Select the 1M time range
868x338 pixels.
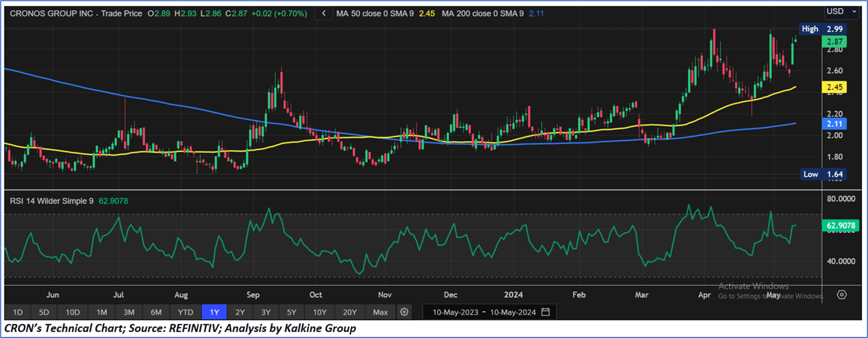(x=101, y=312)
